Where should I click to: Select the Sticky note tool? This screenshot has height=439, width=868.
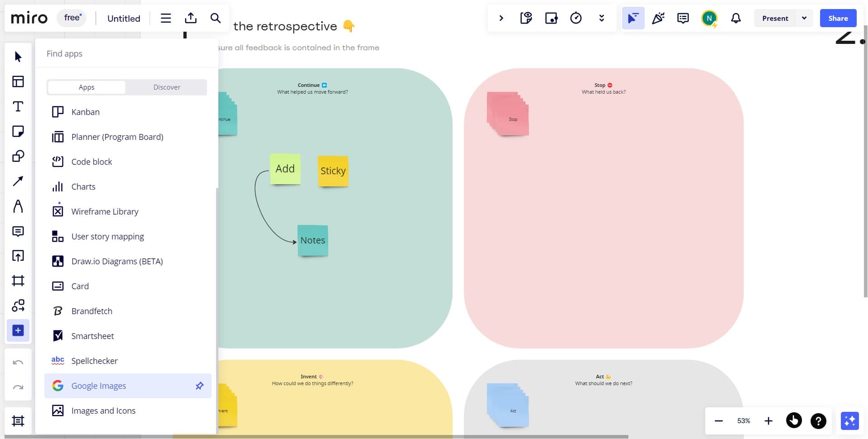point(18,131)
